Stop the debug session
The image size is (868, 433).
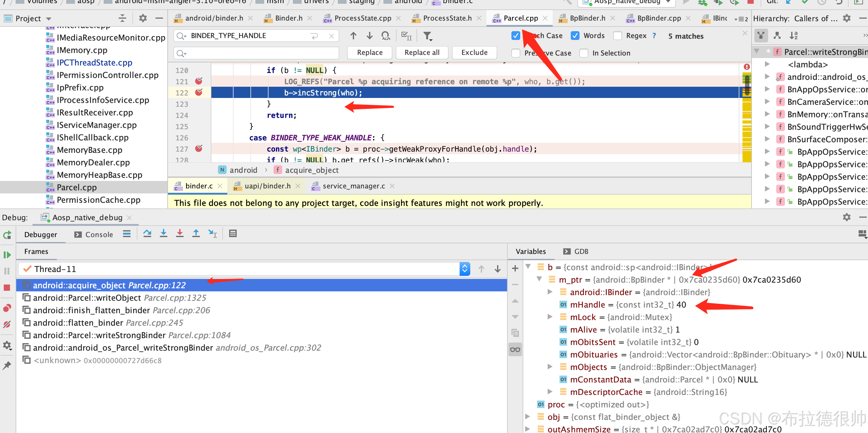pos(7,288)
